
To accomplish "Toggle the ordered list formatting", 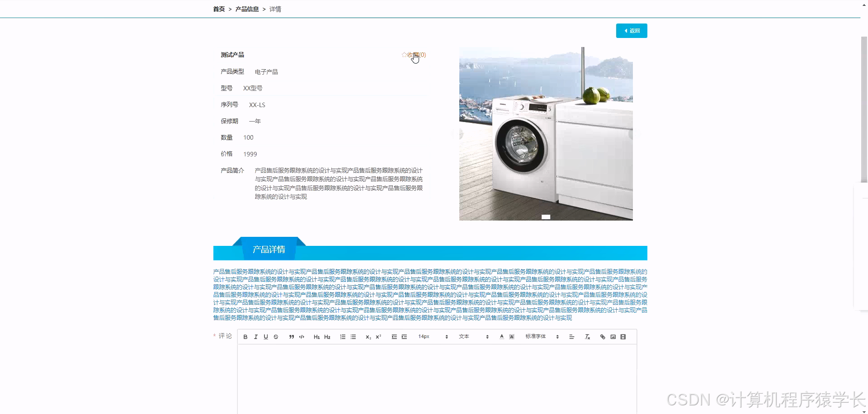I will click(343, 337).
